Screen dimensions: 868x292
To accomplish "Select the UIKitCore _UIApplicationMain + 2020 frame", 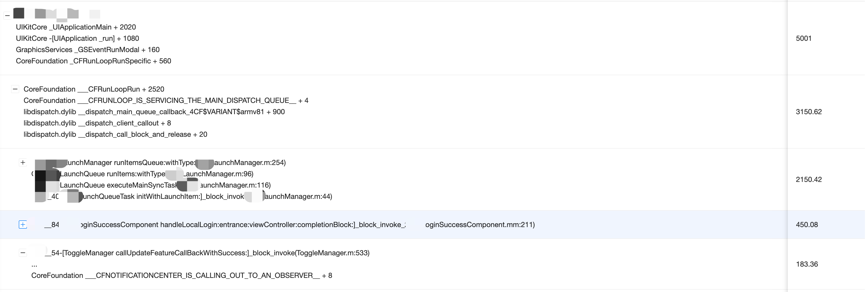I will coord(76,27).
